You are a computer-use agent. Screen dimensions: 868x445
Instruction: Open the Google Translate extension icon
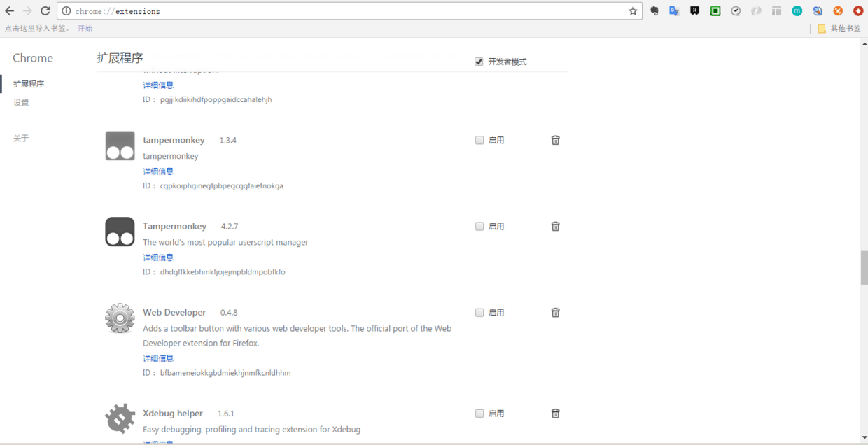[674, 11]
